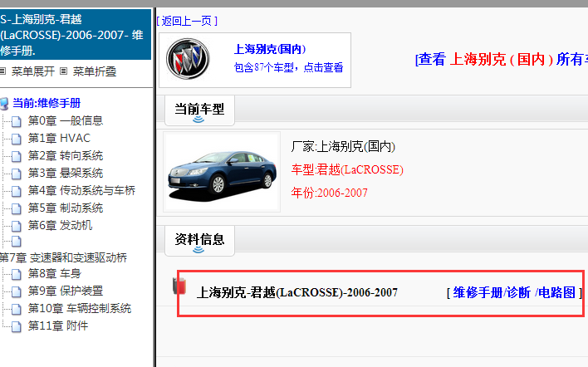Select the 当前车型 tab
This screenshot has width=588, height=367.
tap(199, 110)
